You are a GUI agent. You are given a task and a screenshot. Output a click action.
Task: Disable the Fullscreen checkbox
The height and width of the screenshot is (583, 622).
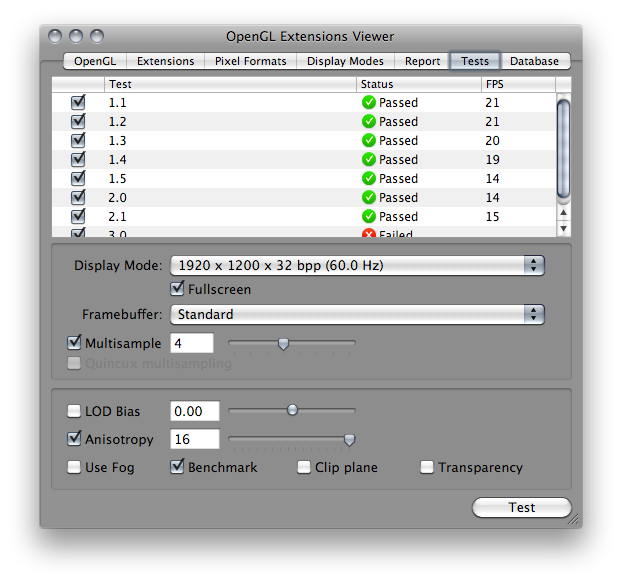(177, 289)
